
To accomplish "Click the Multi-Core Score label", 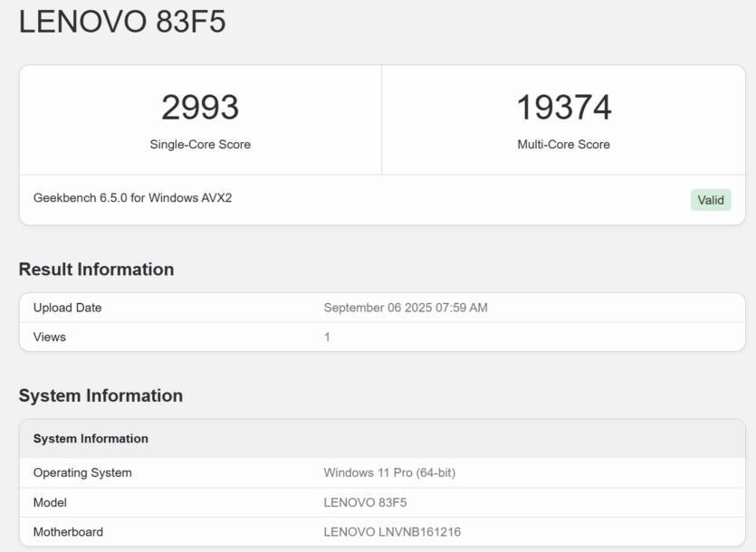I will (564, 144).
